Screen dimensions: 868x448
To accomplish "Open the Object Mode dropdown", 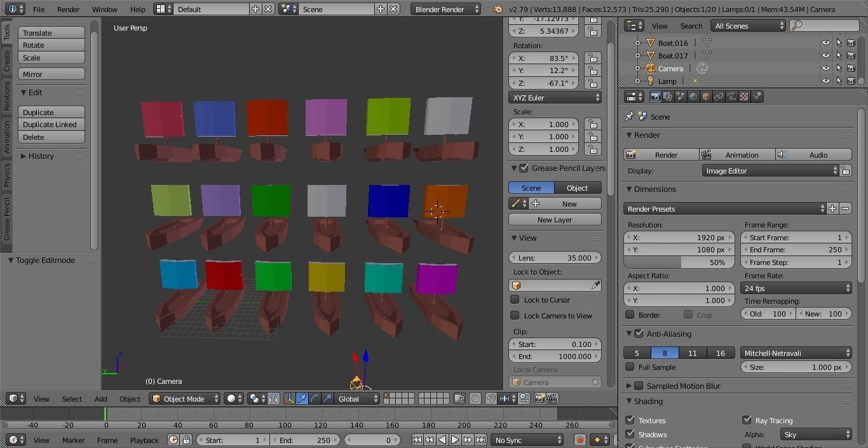I will (184, 398).
